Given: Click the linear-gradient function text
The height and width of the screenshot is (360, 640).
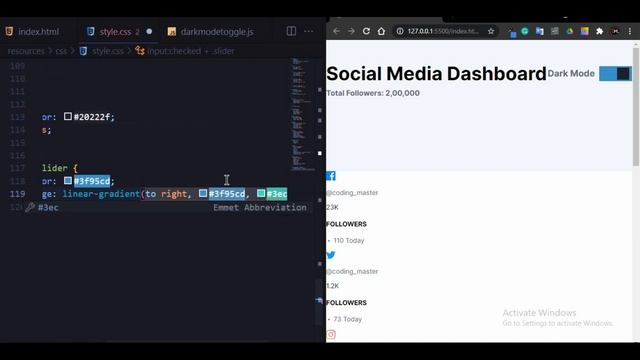Looking at the screenshot, I should coord(101,194).
